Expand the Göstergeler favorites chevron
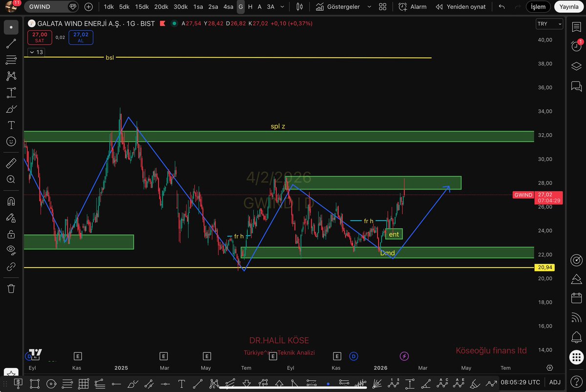The width and height of the screenshot is (586, 392). tap(369, 7)
